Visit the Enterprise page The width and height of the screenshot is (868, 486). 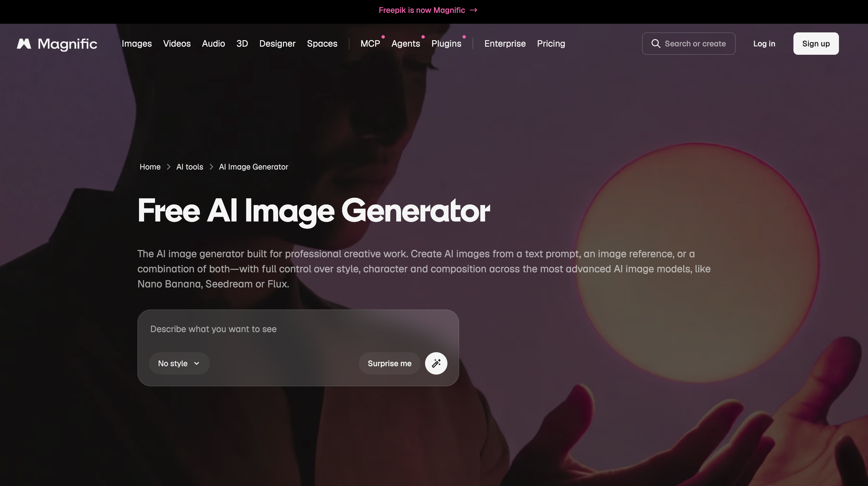pyautogui.click(x=505, y=44)
